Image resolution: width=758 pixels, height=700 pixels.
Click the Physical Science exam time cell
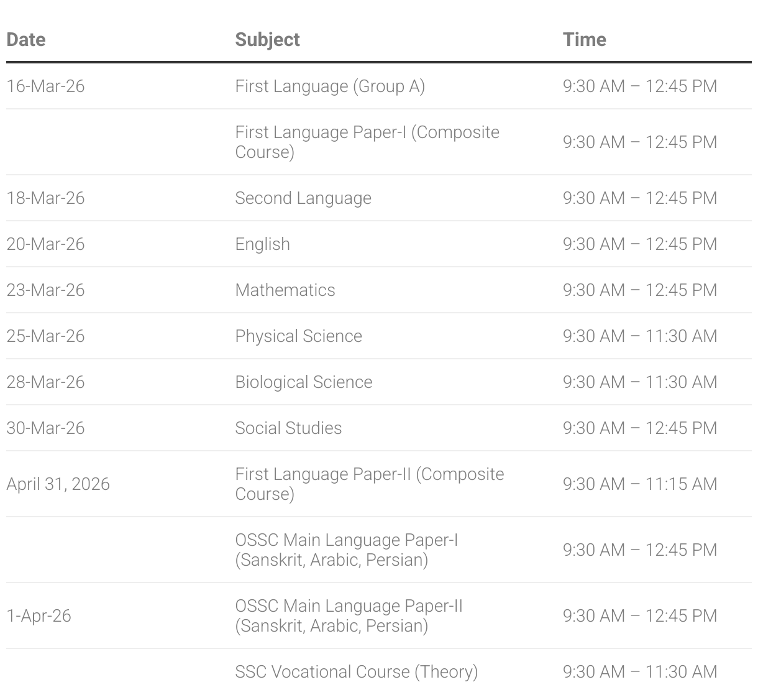[639, 336]
